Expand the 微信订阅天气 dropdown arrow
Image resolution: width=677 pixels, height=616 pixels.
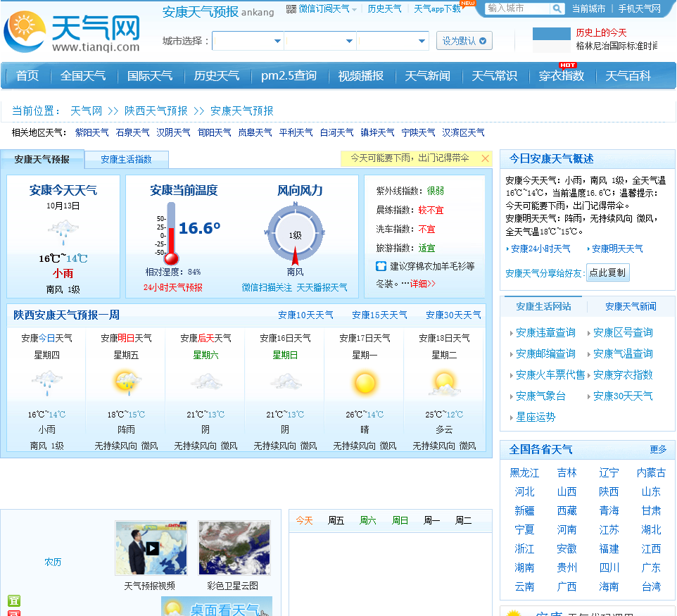pos(354,9)
